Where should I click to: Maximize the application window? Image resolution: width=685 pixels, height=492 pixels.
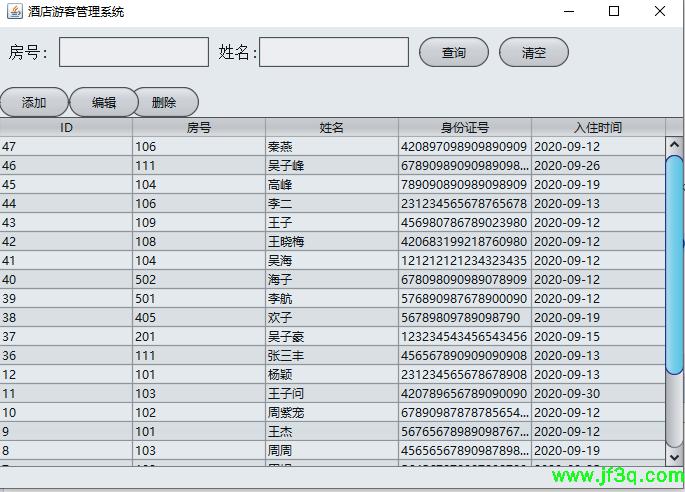(x=614, y=12)
